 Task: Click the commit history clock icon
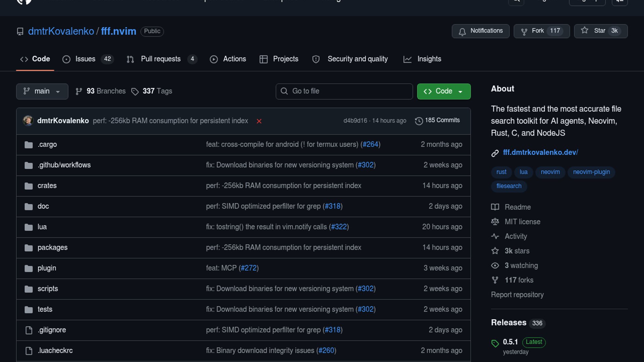(x=419, y=121)
